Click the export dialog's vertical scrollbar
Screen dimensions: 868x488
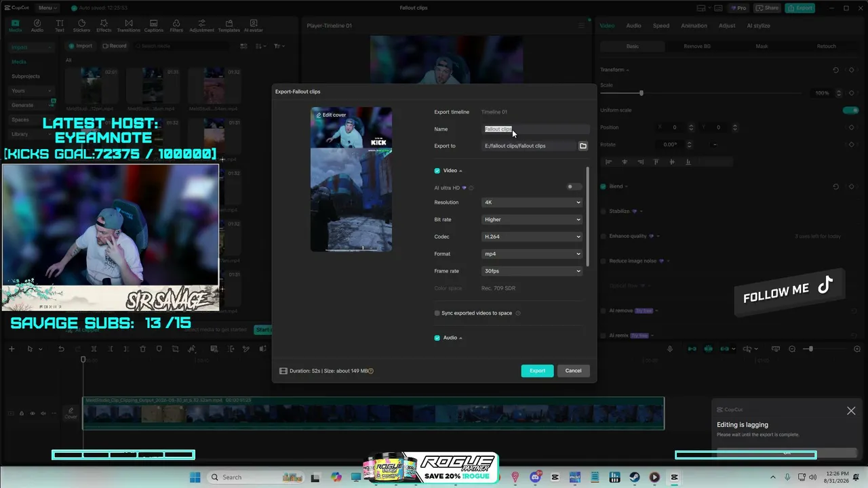click(588, 217)
